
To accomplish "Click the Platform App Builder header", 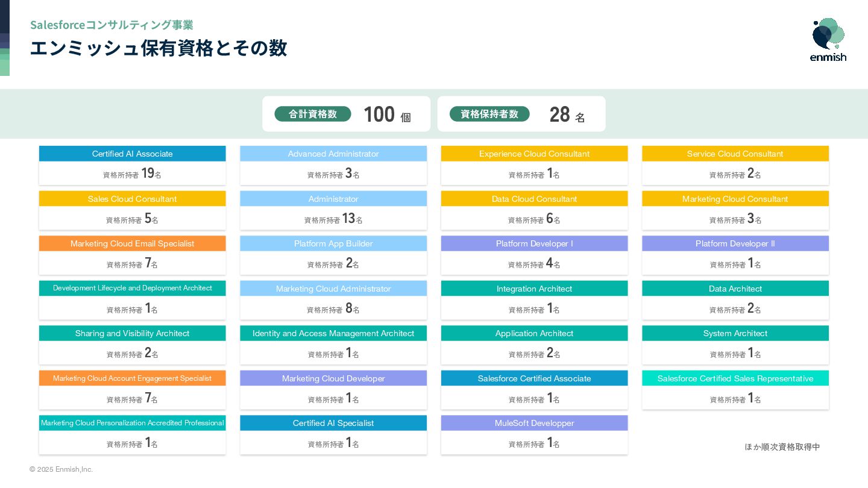I will click(x=333, y=243).
